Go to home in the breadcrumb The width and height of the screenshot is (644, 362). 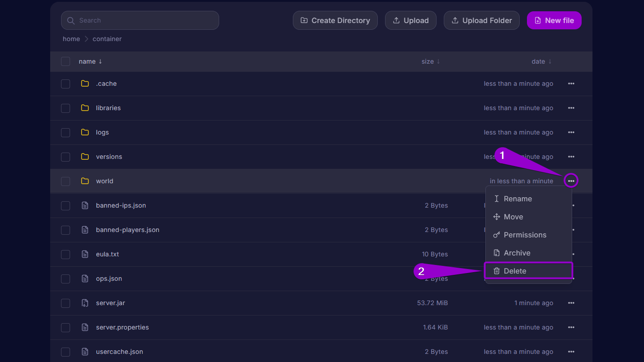click(71, 39)
